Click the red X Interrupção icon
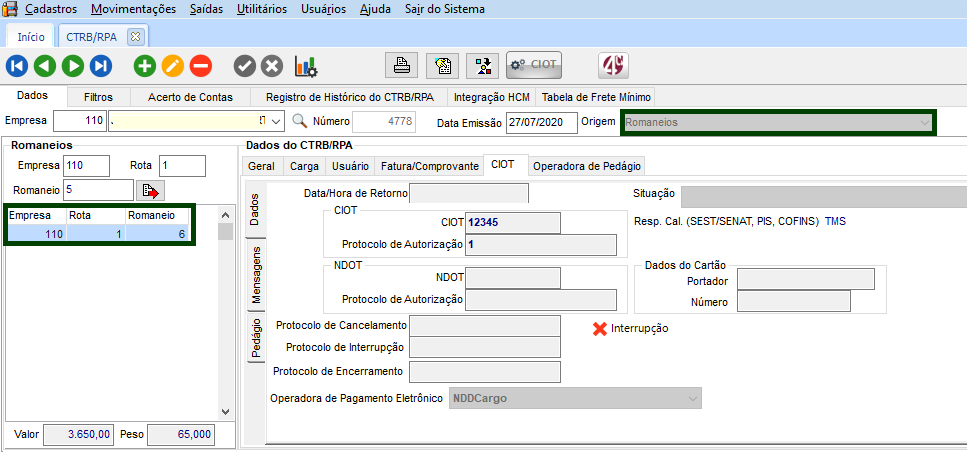Image resolution: width=967 pixels, height=454 pixels. pos(599,328)
